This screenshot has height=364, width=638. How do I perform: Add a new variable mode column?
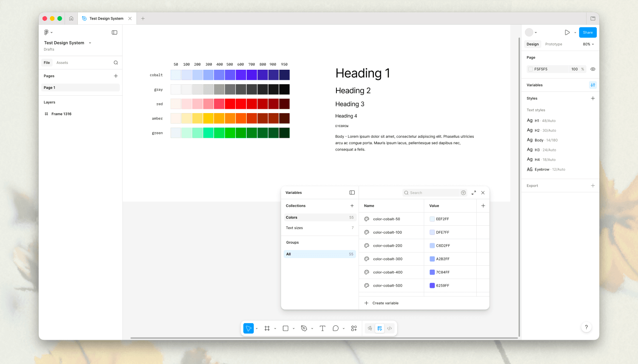click(483, 206)
